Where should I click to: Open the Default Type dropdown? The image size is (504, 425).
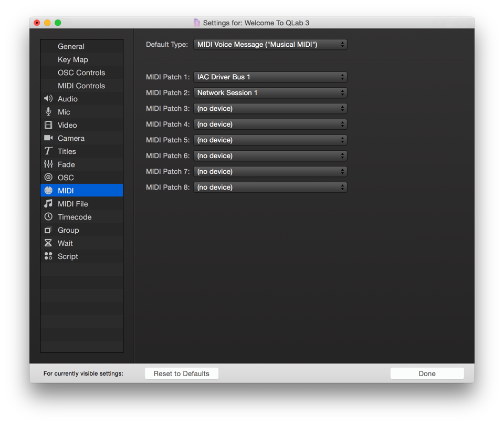(x=270, y=45)
